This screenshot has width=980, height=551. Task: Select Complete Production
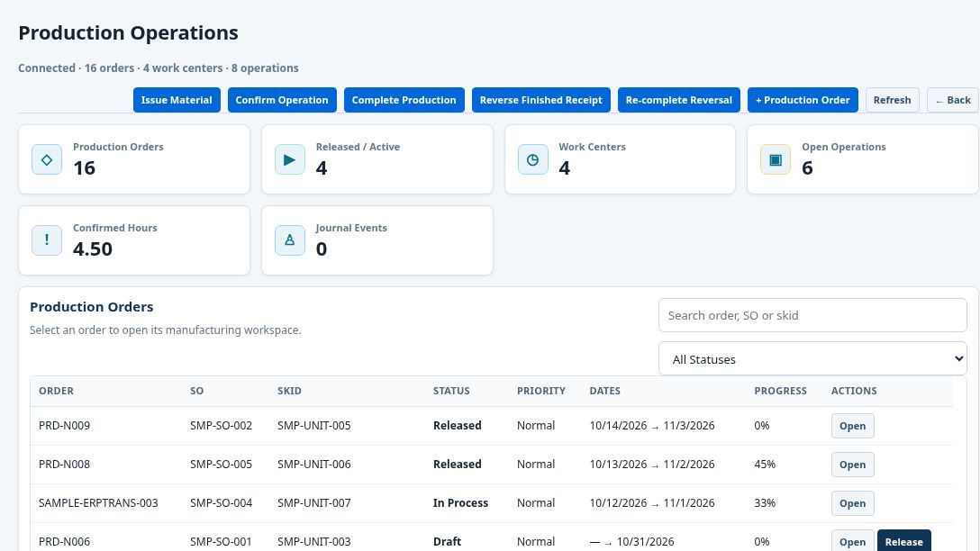pyautogui.click(x=404, y=100)
